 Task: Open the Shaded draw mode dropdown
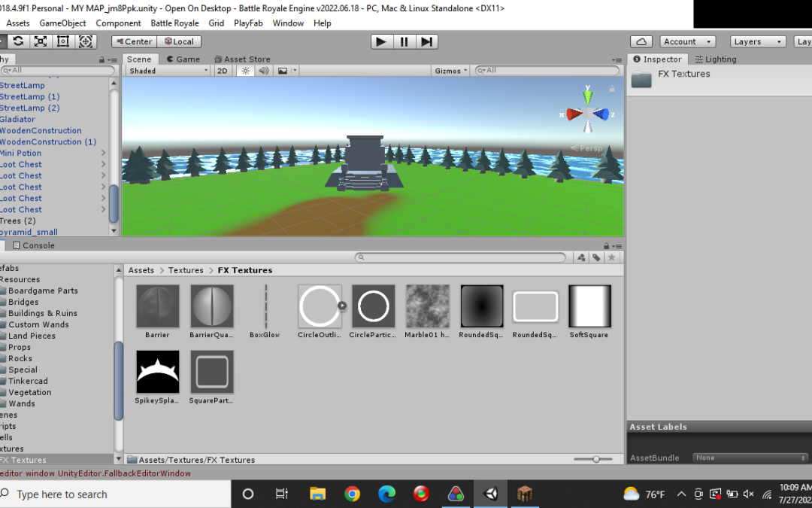[x=168, y=71]
